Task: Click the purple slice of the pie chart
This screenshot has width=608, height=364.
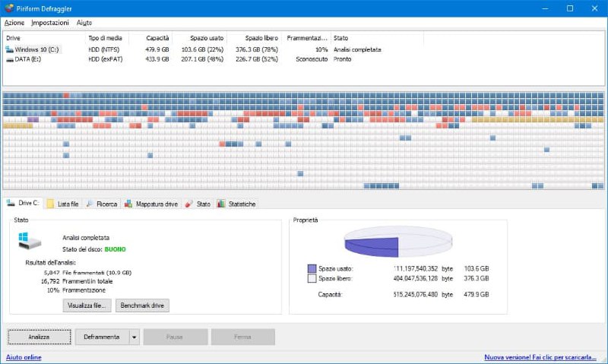Action: pyautogui.click(x=372, y=247)
